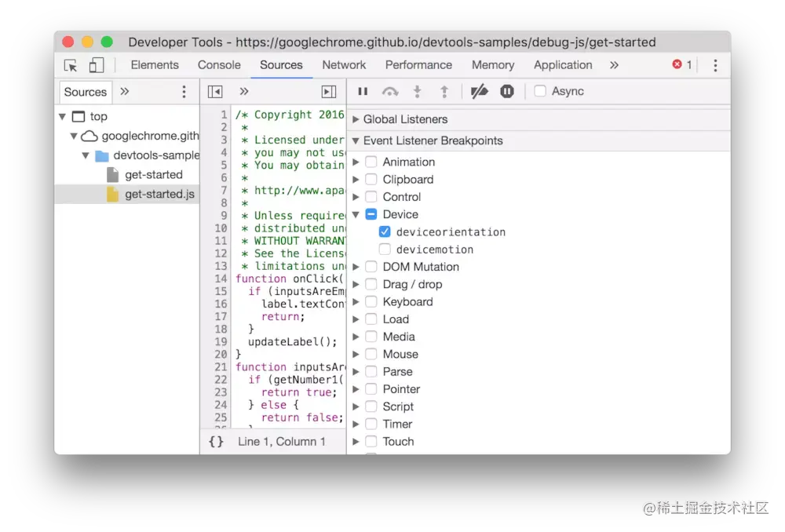The width and height of the screenshot is (785, 532).
Task: Check the devicemotion breakpoint
Action: pyautogui.click(x=385, y=250)
